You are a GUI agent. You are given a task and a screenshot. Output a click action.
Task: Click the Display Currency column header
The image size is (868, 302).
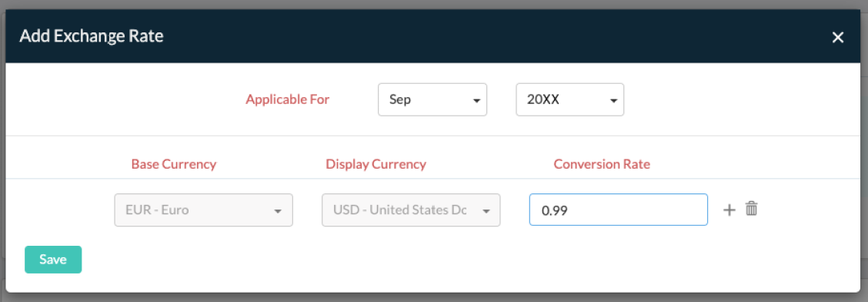point(376,164)
